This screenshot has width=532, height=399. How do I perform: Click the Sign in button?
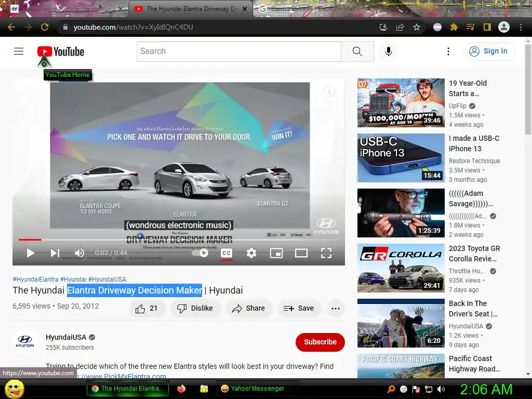click(x=489, y=51)
